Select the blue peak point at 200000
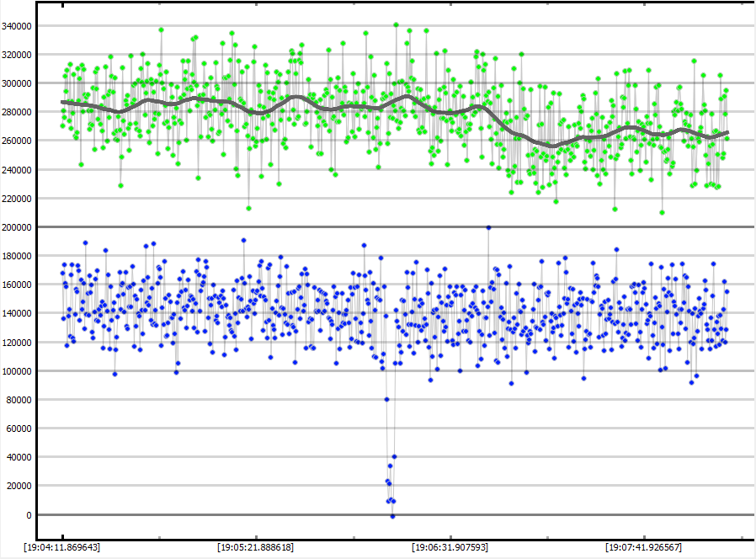The height and width of the screenshot is (559, 756). tap(488, 227)
